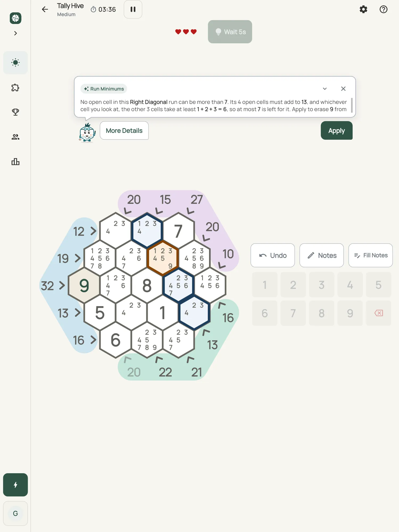399x532 pixels.
Task: Go back with the arrow icon
Action: [x=45, y=10]
